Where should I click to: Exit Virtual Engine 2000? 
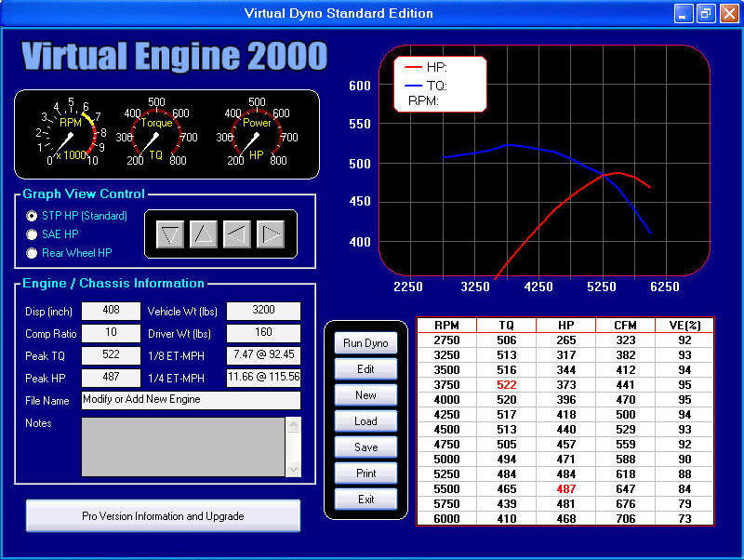click(x=365, y=500)
